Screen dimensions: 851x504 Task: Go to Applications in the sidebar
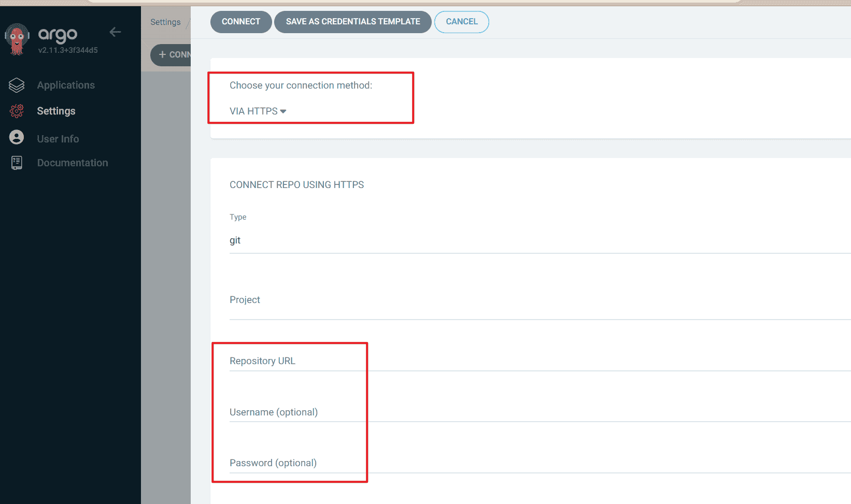[x=66, y=85]
